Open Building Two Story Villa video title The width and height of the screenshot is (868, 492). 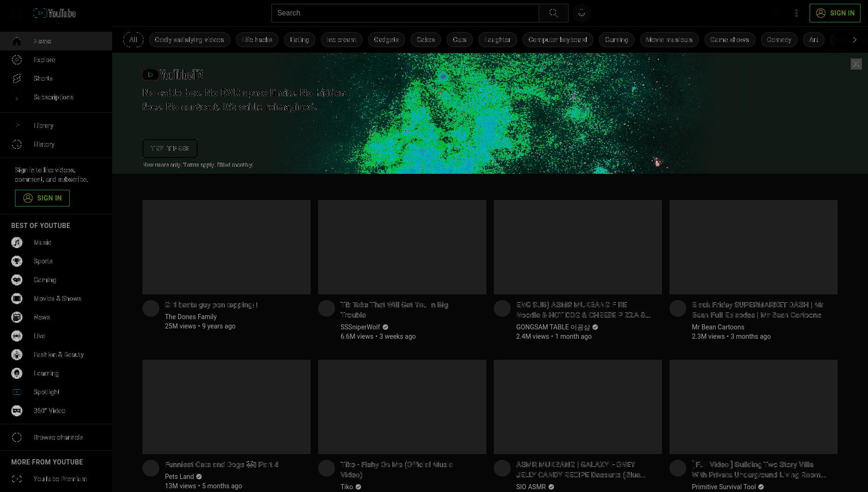pyautogui.click(x=759, y=470)
